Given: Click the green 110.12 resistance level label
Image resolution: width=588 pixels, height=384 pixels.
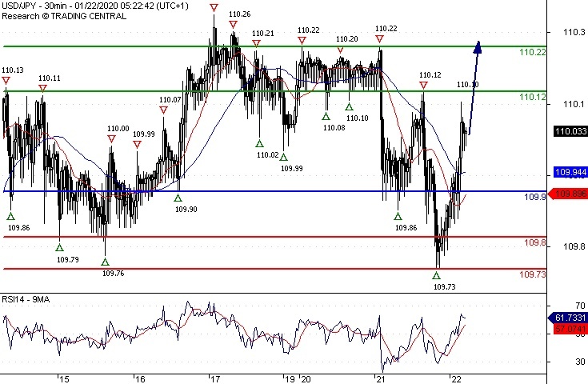Looking at the screenshot, I should [533, 97].
